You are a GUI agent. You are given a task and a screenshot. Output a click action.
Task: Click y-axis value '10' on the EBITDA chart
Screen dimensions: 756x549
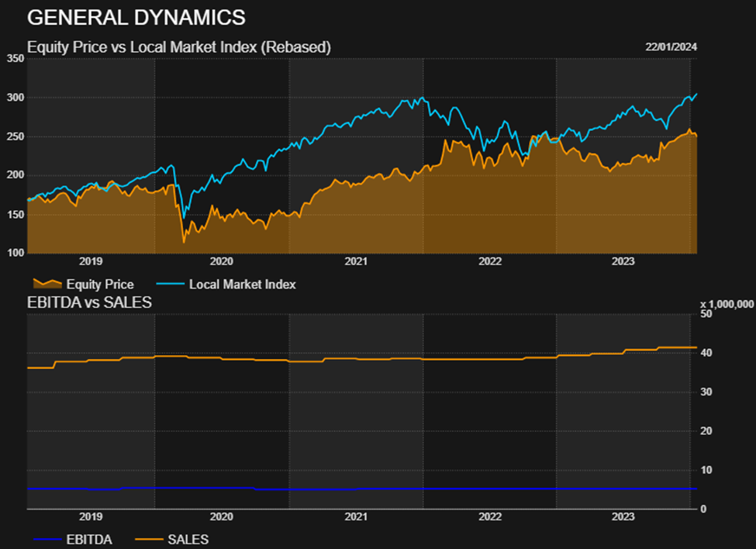click(706, 470)
